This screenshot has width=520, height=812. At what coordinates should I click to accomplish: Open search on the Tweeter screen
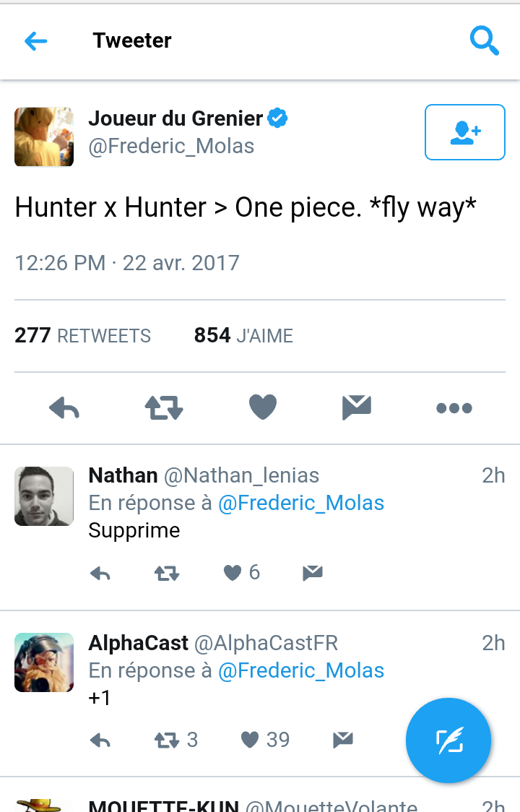[x=485, y=41]
